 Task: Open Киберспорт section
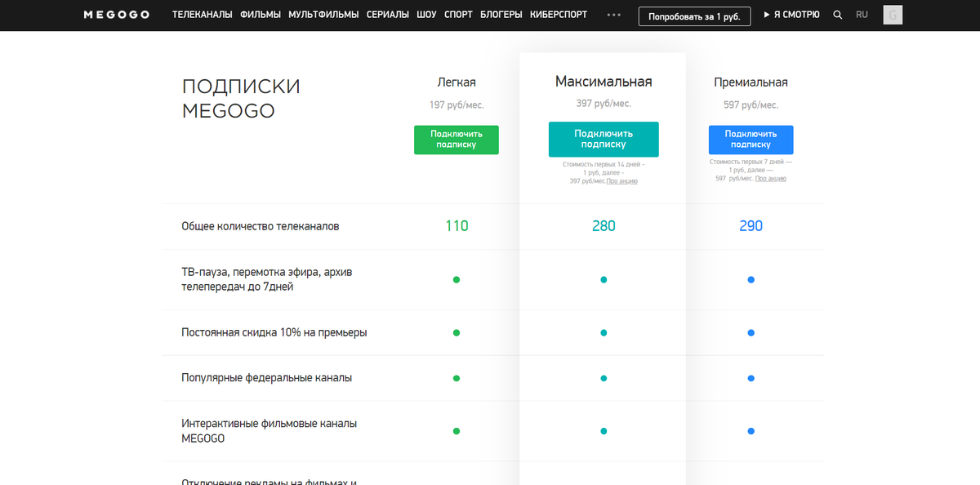[x=559, y=15]
